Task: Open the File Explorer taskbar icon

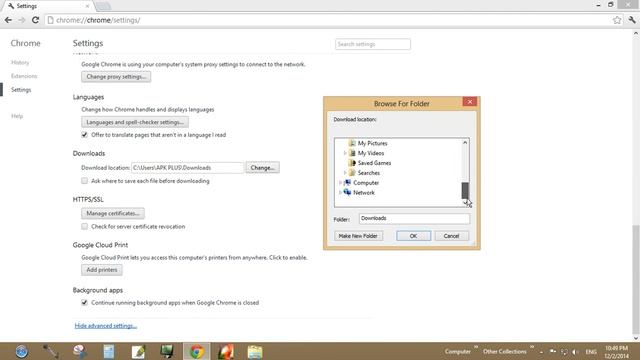Action: coord(255,351)
